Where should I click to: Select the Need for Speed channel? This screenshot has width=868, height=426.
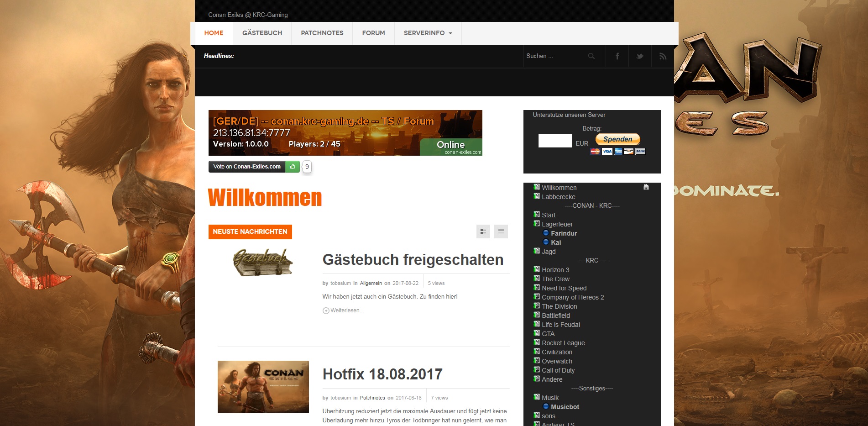(x=564, y=288)
